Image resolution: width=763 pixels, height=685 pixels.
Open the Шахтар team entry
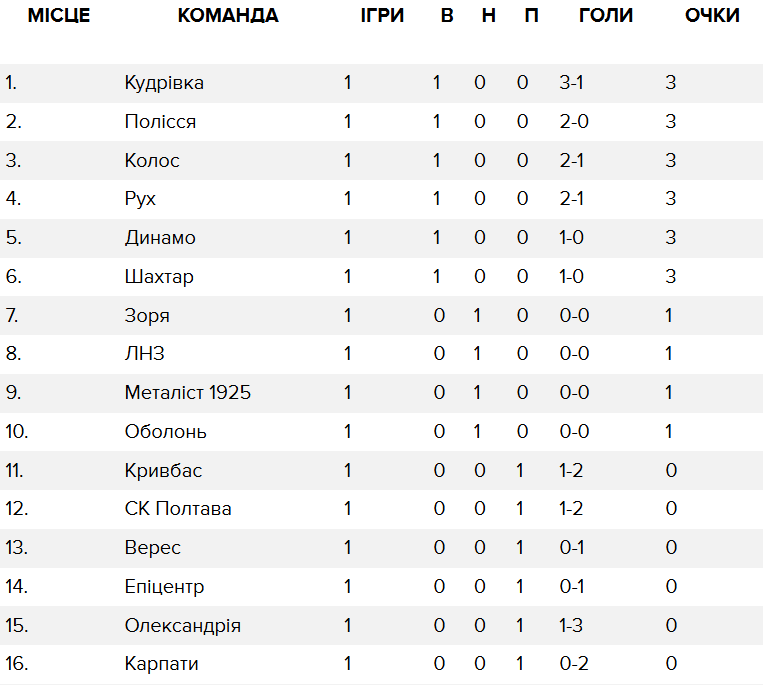[159, 277]
